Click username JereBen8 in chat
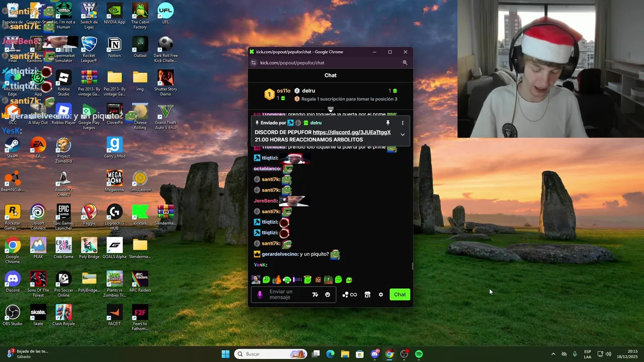The height and width of the screenshot is (362, 644). click(266, 201)
